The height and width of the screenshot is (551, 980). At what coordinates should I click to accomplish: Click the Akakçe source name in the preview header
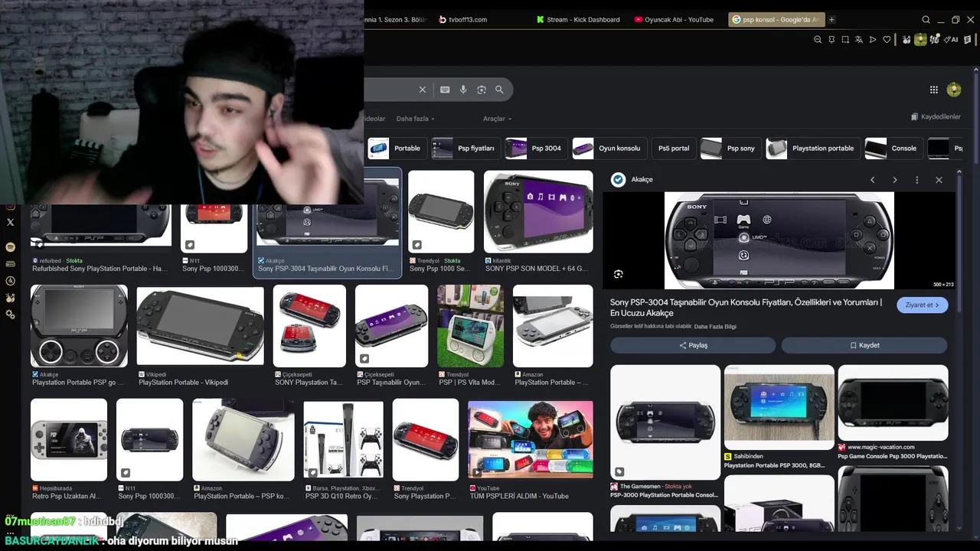pos(642,180)
